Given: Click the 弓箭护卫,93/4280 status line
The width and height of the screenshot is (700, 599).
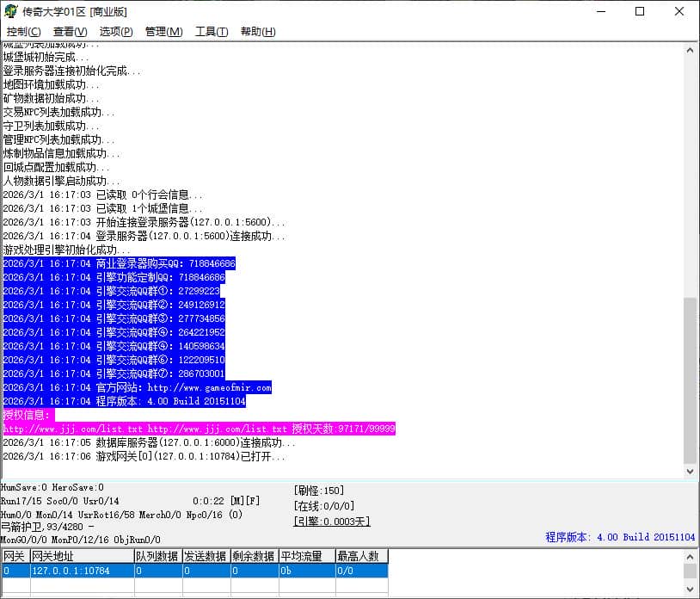Looking at the screenshot, I should 47,527.
